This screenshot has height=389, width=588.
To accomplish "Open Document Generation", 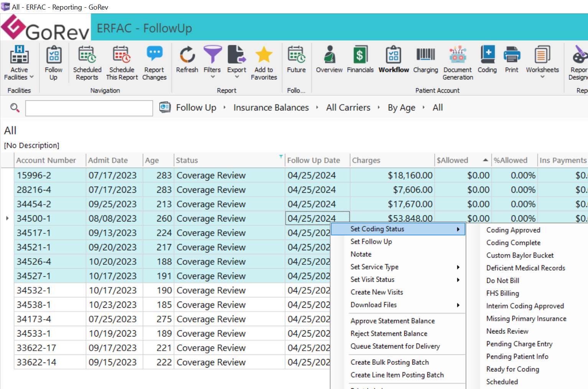I will (458, 54).
